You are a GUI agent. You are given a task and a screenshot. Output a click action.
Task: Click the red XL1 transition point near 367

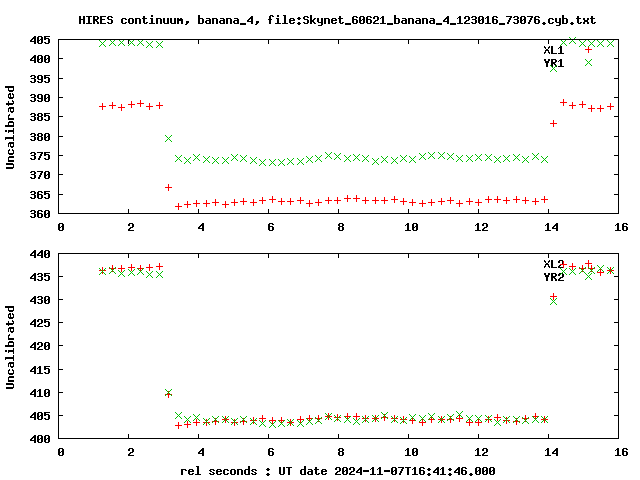point(168,187)
